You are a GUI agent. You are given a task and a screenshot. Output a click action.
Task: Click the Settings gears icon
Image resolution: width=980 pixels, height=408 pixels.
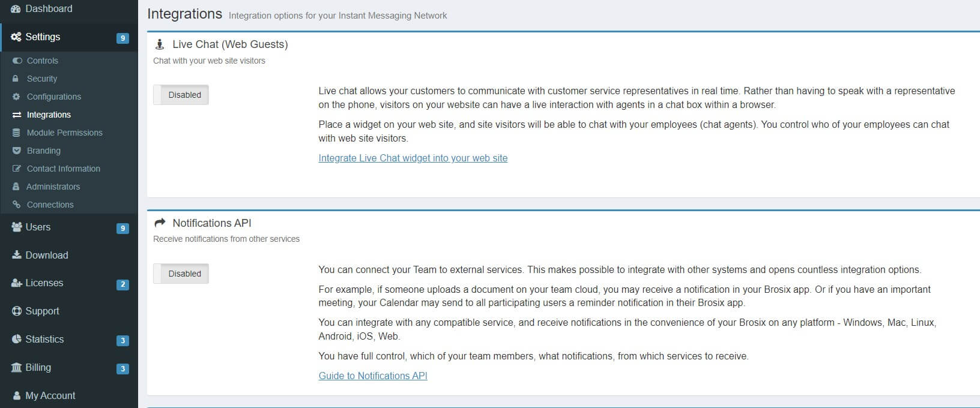[16, 37]
